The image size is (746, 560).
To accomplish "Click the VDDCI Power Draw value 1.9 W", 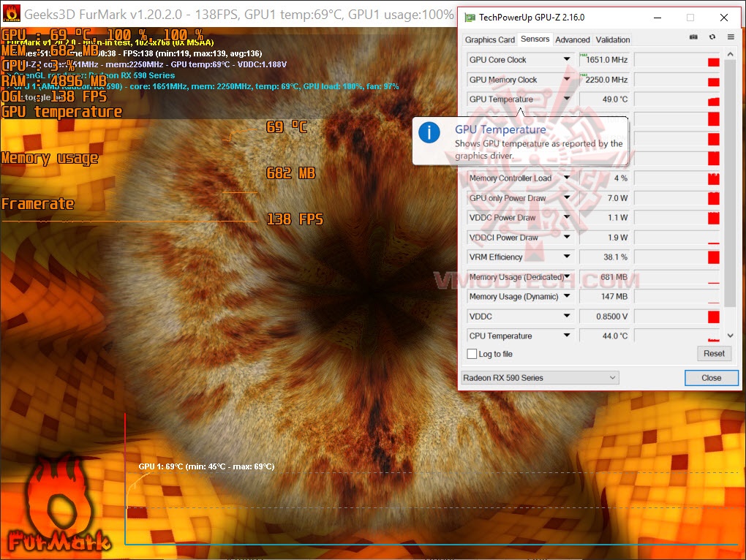I will tap(604, 238).
